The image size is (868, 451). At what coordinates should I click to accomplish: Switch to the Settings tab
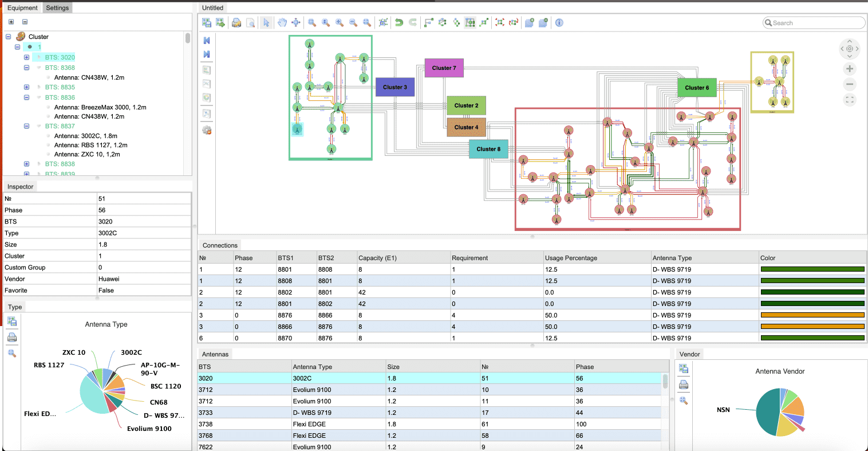tap(57, 8)
